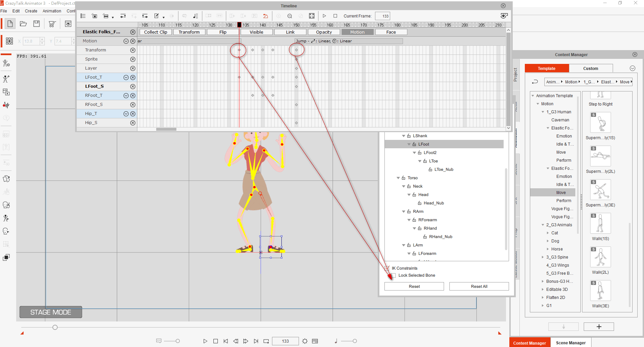
Task: Jump to the first frame in playback bar
Action: 226,341
